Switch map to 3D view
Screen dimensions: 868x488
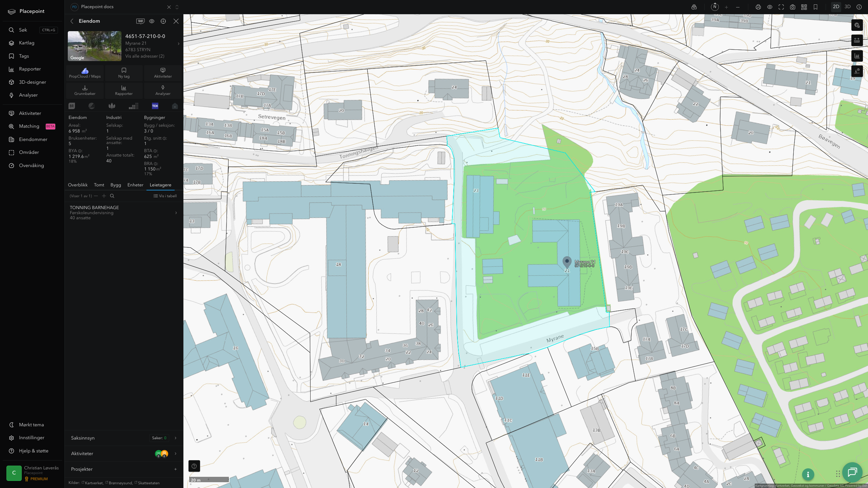[848, 7]
